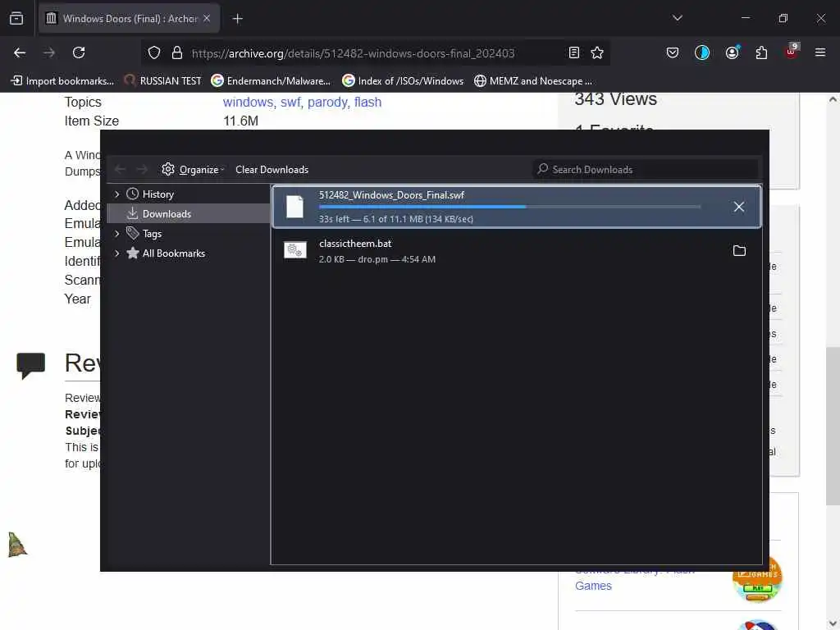The width and height of the screenshot is (840, 630).
Task: Open the MEMZ and Noescape bookmark
Action: (x=533, y=81)
